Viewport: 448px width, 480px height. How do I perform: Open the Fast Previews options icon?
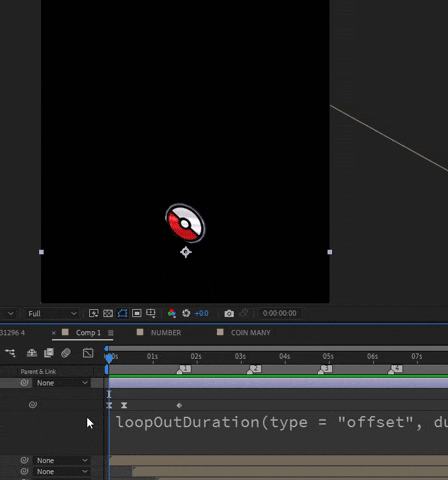93,313
